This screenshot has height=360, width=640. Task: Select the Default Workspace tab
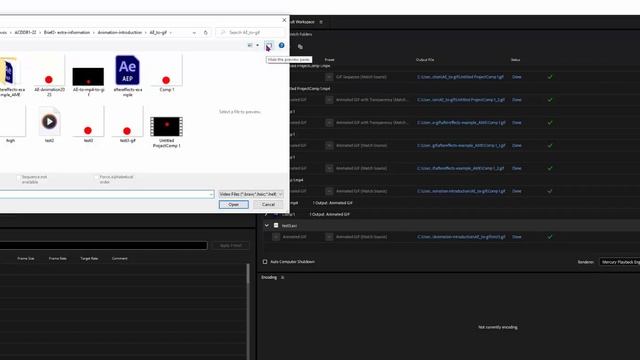[302, 22]
